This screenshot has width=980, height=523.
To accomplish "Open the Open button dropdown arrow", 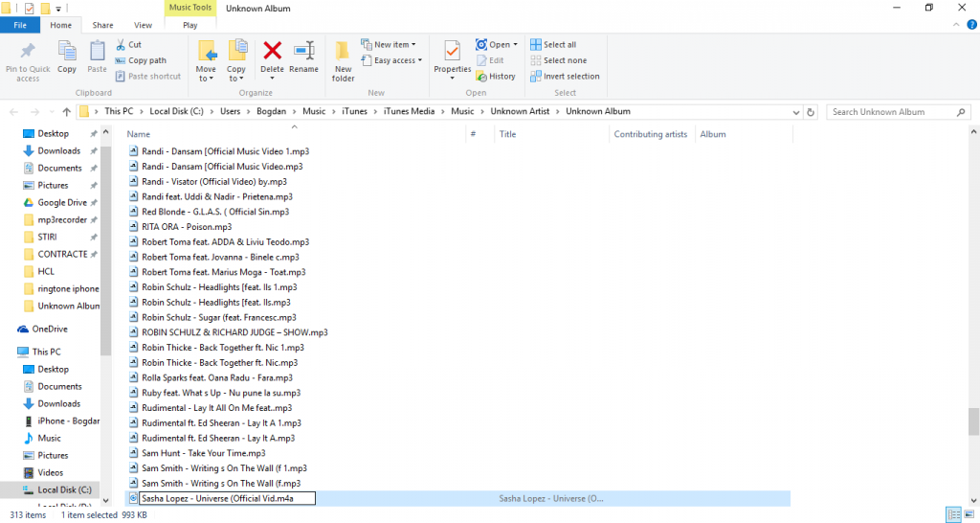I will pyautogui.click(x=516, y=44).
